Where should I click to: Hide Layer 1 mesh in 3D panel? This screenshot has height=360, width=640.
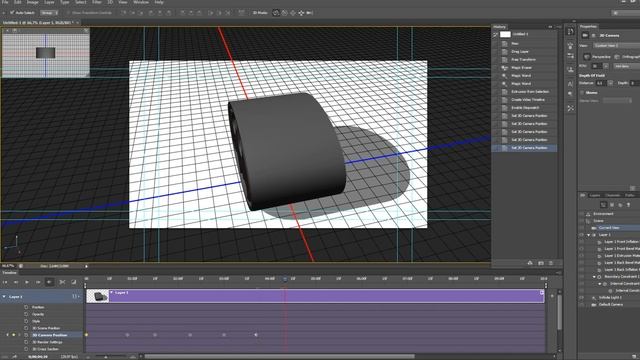pyautogui.click(x=582, y=235)
